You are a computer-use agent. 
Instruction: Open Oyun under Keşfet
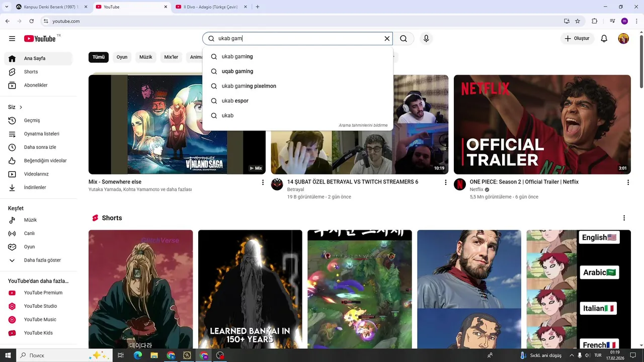click(38, 247)
